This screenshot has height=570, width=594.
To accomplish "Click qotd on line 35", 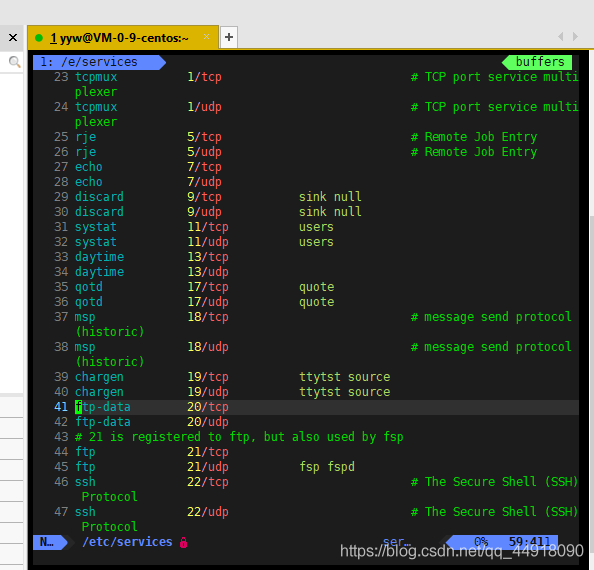I will pyautogui.click(x=89, y=287).
